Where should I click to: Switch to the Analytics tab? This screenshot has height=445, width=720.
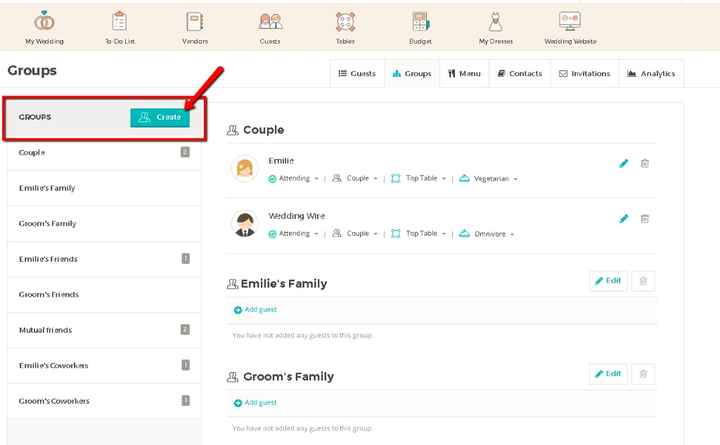pyautogui.click(x=651, y=73)
